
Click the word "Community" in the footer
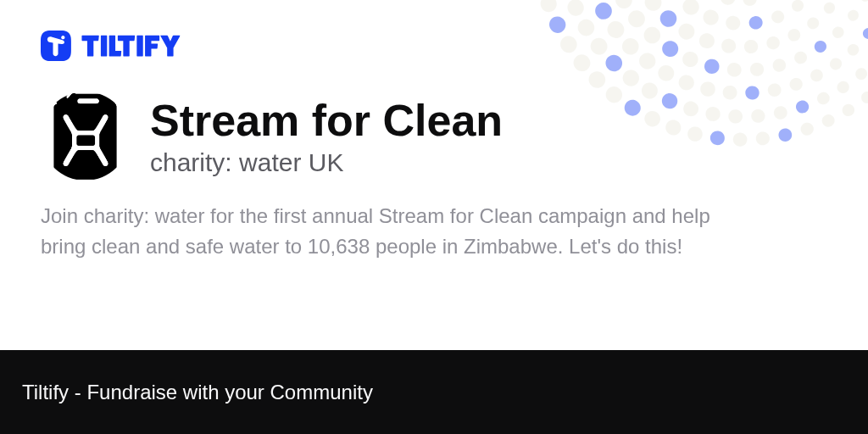[x=321, y=392]
